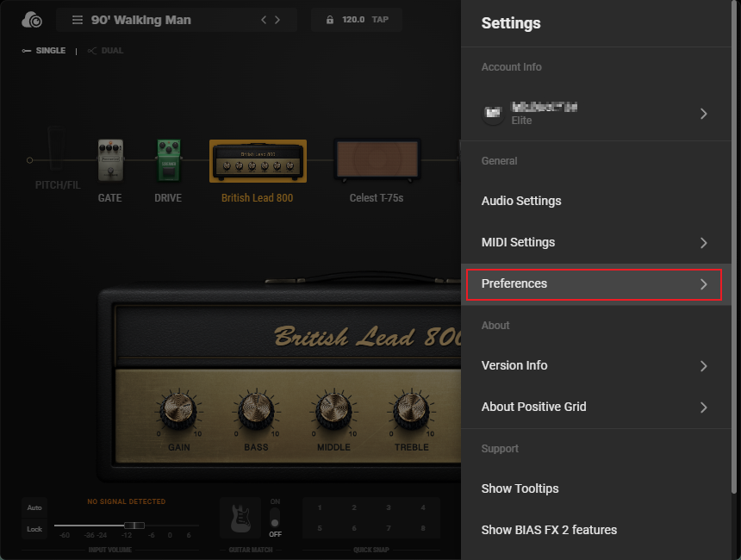Image resolution: width=741 pixels, height=560 pixels.
Task: Expand Version Info chevron arrow
Action: click(x=704, y=366)
